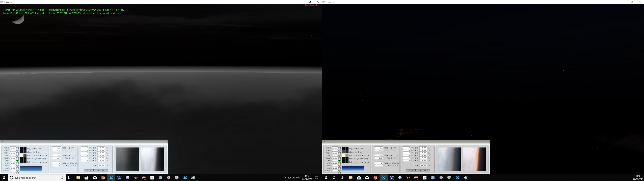Open Task View in the left taskbar
Screen dimensions: 644x181
click(70, 178)
